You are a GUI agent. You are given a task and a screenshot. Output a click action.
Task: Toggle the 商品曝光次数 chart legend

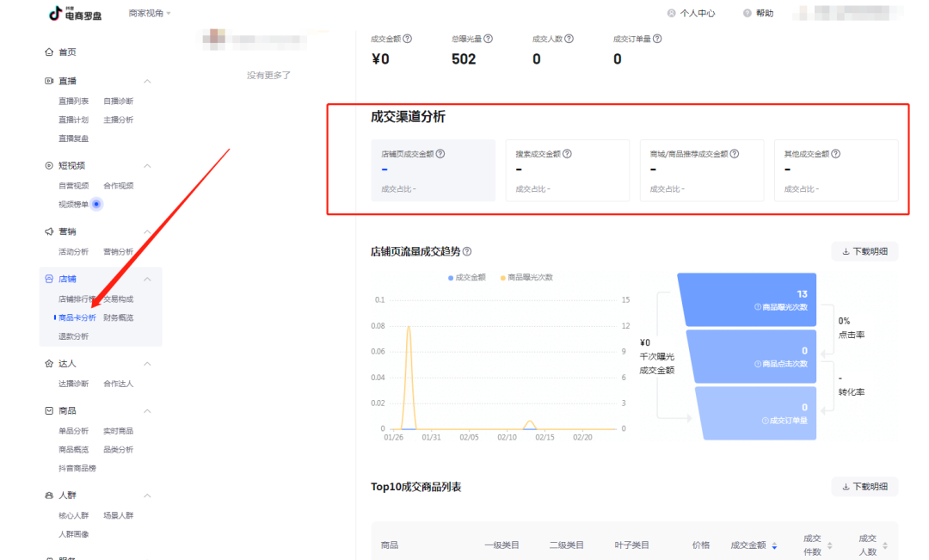point(526,277)
